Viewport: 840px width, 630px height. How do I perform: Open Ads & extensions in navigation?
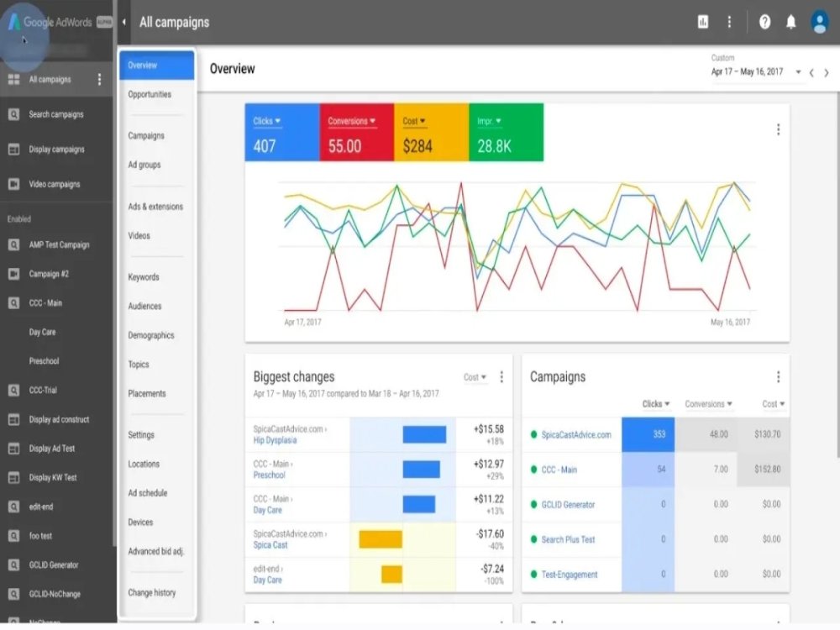coord(155,207)
